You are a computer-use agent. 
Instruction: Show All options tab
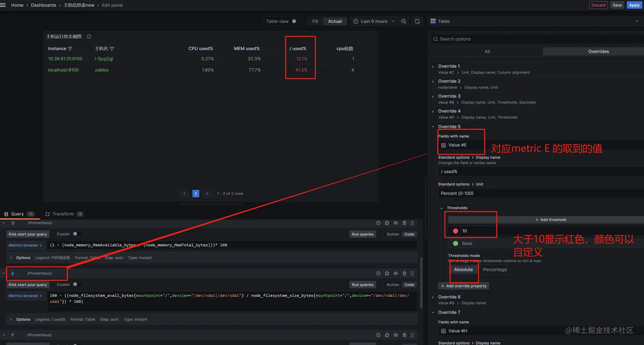click(x=487, y=52)
